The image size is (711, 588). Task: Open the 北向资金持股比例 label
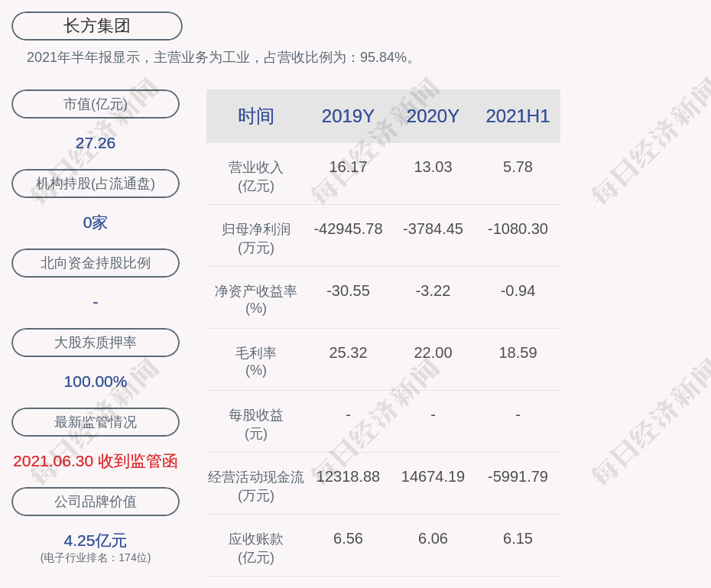pos(96,263)
